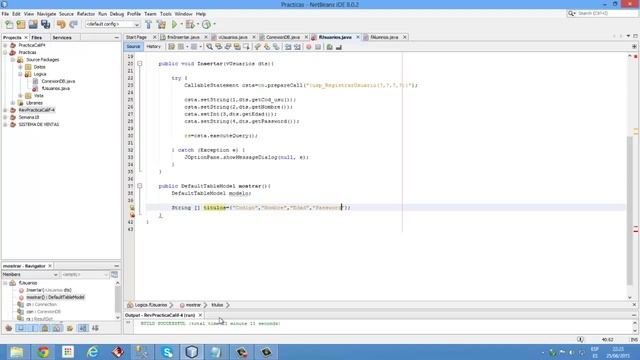Click the Shift Line Right editor icon

[297, 47]
